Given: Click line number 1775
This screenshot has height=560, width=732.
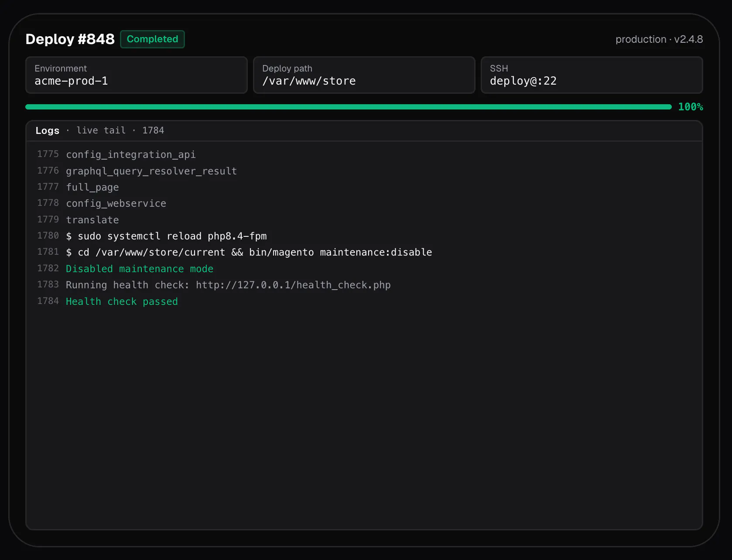Looking at the screenshot, I should 48,154.
